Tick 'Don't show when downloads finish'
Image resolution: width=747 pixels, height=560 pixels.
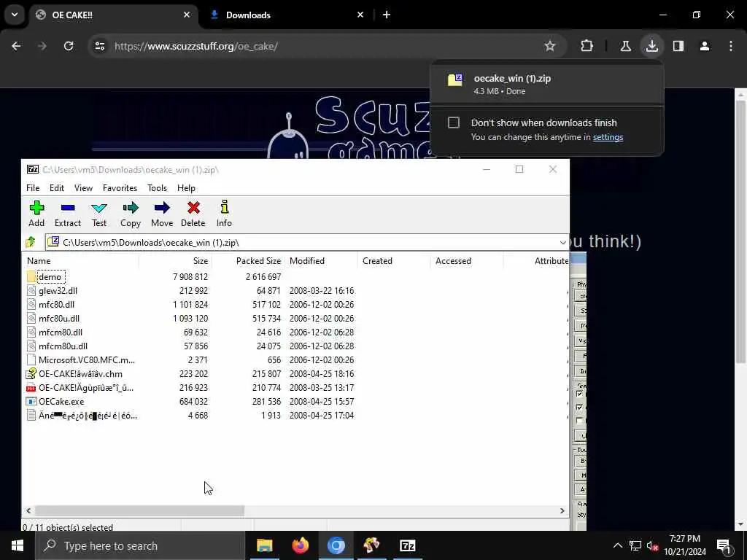pyautogui.click(x=454, y=122)
